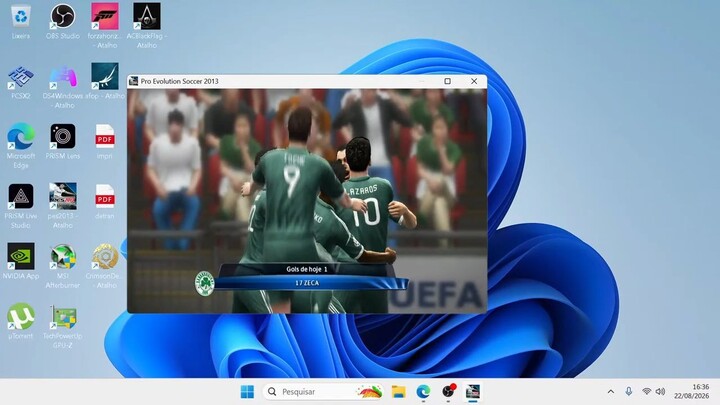Viewport: 720px width, 405px height.
Task: Open Microsoft Edge from the taskbar
Action: (423, 392)
